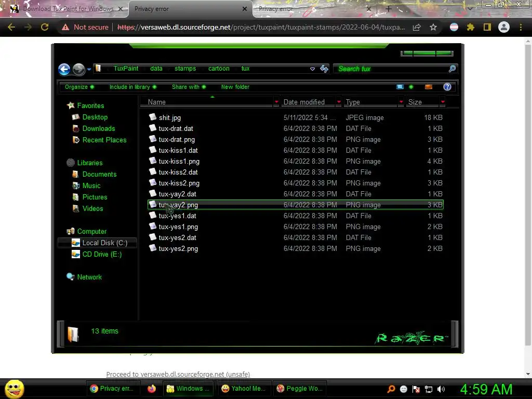This screenshot has height=399, width=532.
Task: Open the Peggle taskbar button
Action: [x=299, y=389]
